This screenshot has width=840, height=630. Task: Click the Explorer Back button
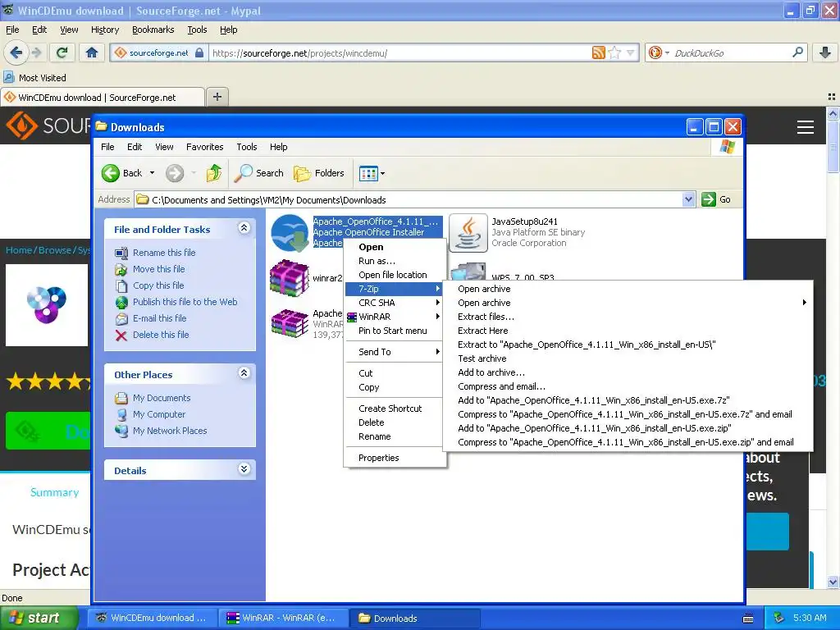pos(122,173)
